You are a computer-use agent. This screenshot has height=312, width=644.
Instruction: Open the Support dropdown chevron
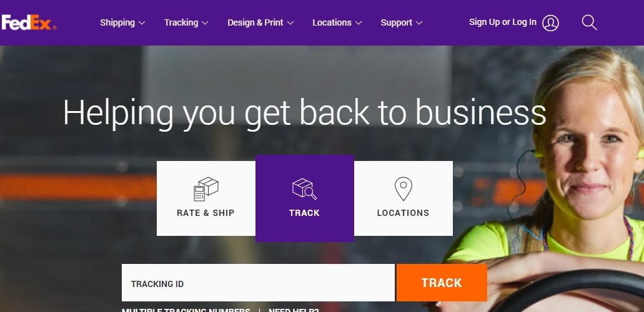point(419,23)
